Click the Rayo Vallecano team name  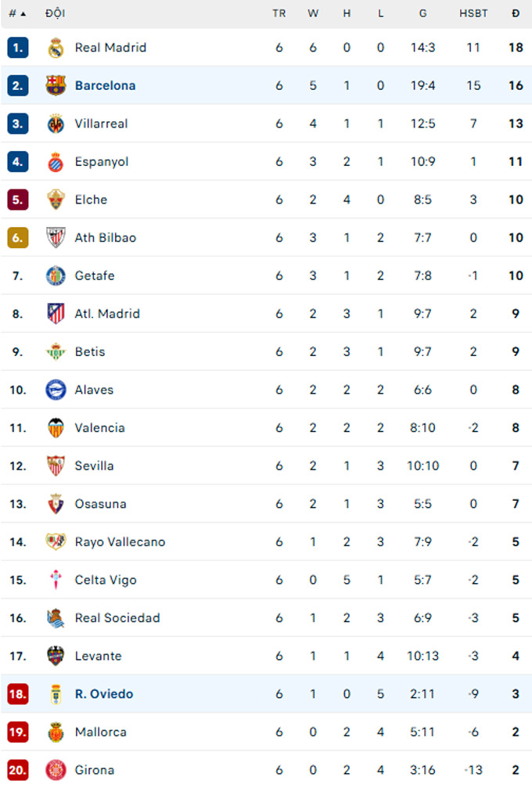(120, 542)
